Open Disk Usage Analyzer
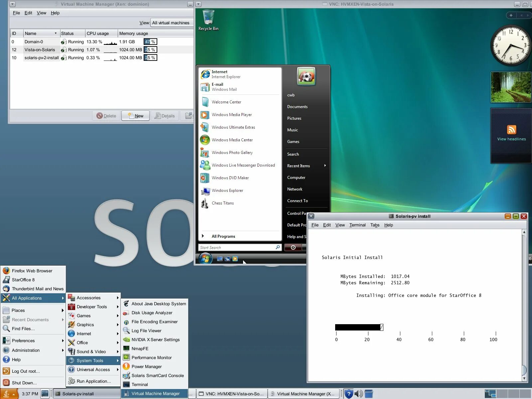Image resolution: width=532 pixels, height=399 pixels. pyautogui.click(x=155, y=313)
